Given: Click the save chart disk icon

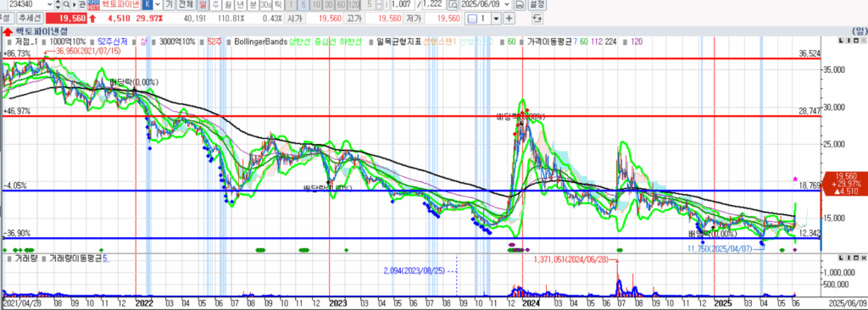Looking at the screenshot, I should point(520,4).
